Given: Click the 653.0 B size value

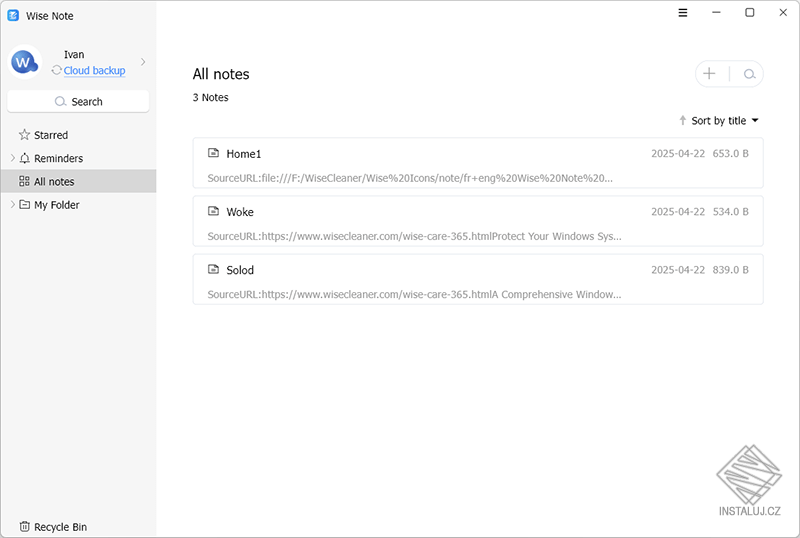Looking at the screenshot, I should (x=731, y=153).
